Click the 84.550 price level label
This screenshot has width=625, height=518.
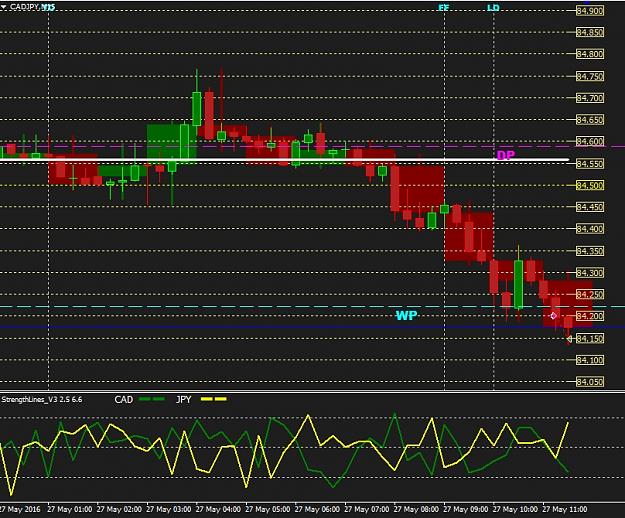point(590,163)
